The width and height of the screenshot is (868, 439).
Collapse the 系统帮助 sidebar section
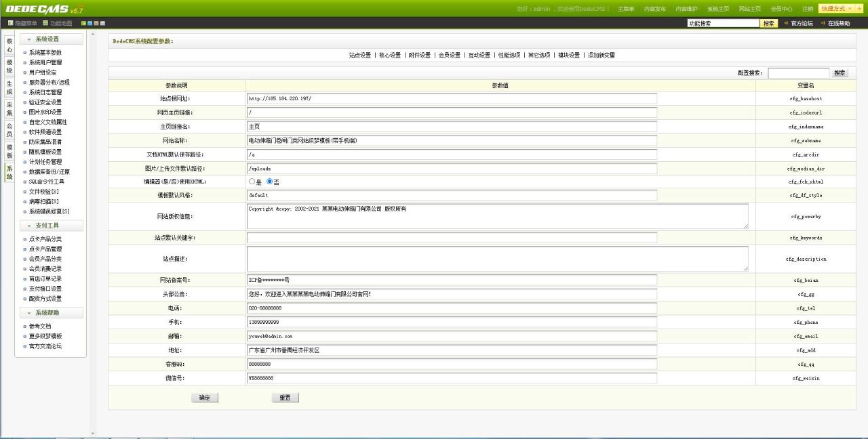coord(52,313)
